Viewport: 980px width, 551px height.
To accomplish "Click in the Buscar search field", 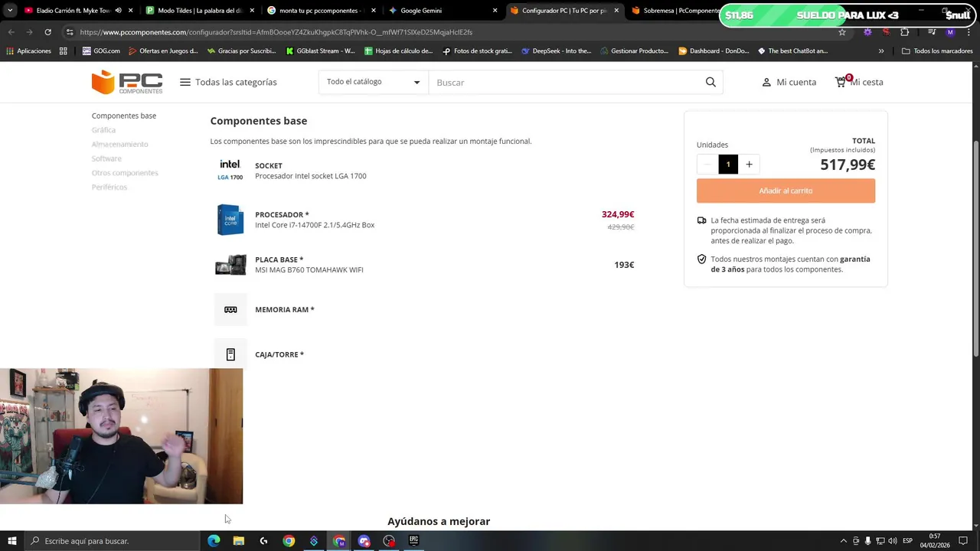I will pyautogui.click(x=567, y=82).
